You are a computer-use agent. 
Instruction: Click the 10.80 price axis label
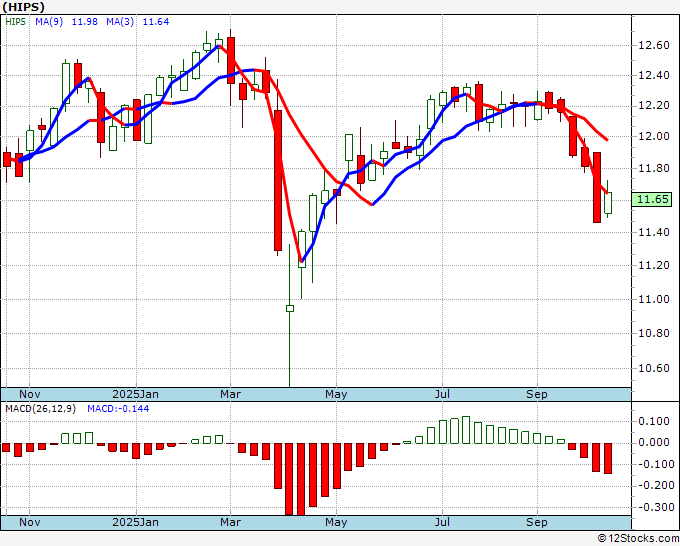point(654,333)
